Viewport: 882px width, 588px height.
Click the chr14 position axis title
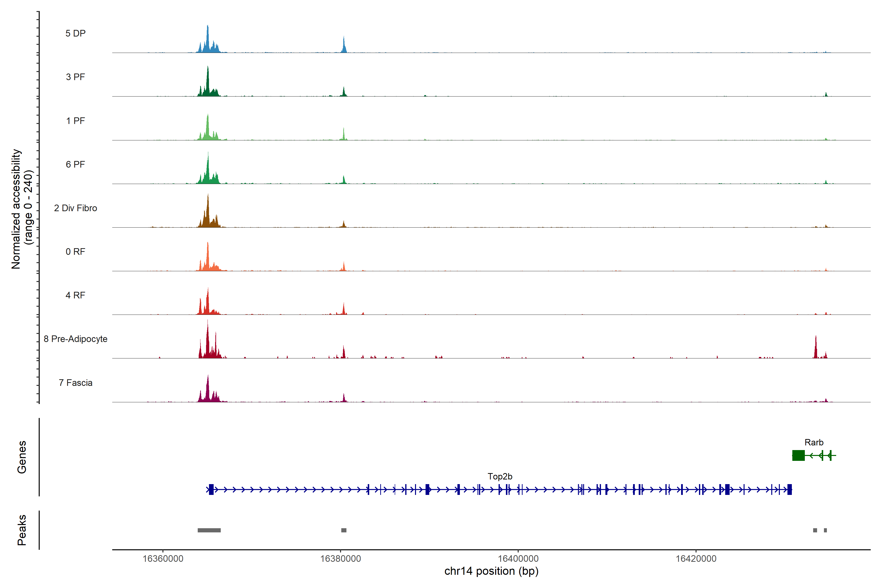click(491, 571)
